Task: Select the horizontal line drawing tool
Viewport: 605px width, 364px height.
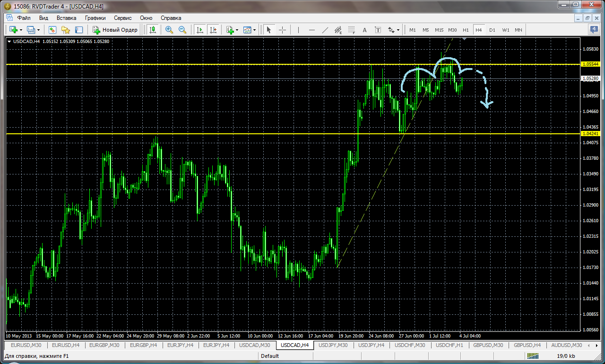Action: point(311,30)
